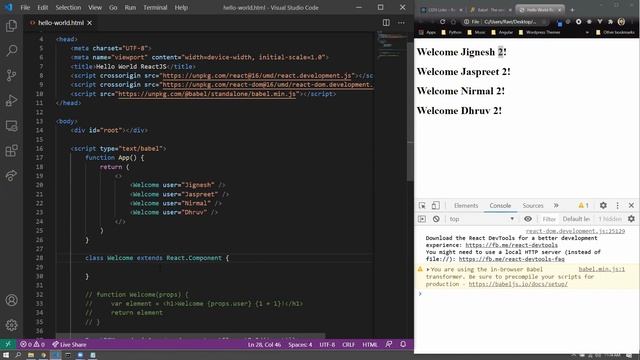
Task: Open a new browser tab
Action: tap(572, 10)
